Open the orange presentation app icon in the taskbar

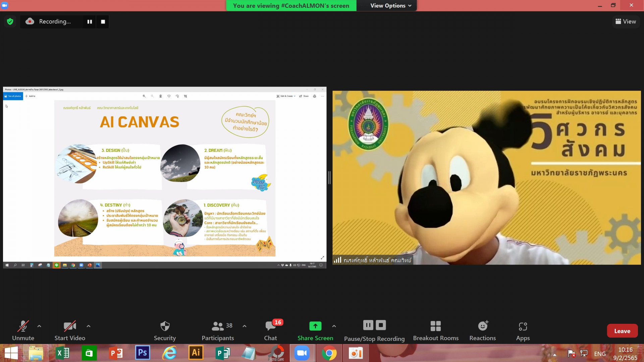click(x=356, y=353)
